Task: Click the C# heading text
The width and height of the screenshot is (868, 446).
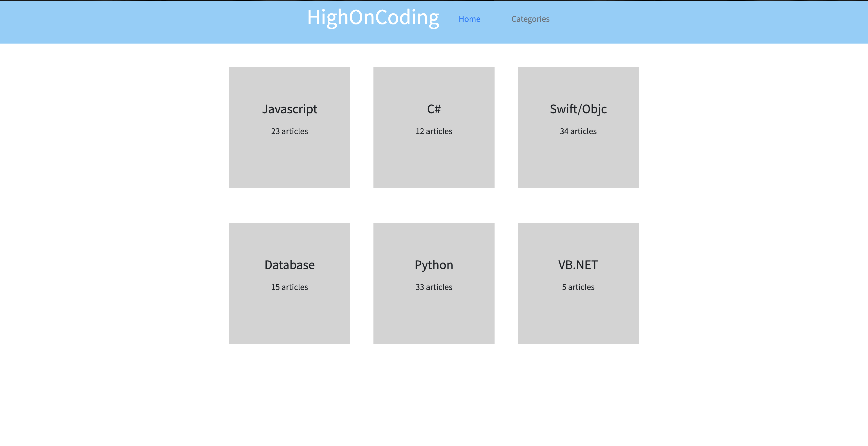Action: tap(434, 109)
